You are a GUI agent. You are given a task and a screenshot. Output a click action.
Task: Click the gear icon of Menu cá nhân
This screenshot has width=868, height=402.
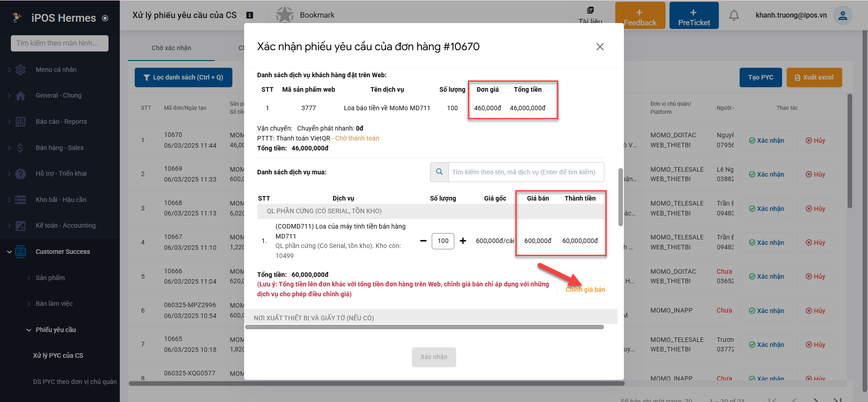click(x=20, y=70)
